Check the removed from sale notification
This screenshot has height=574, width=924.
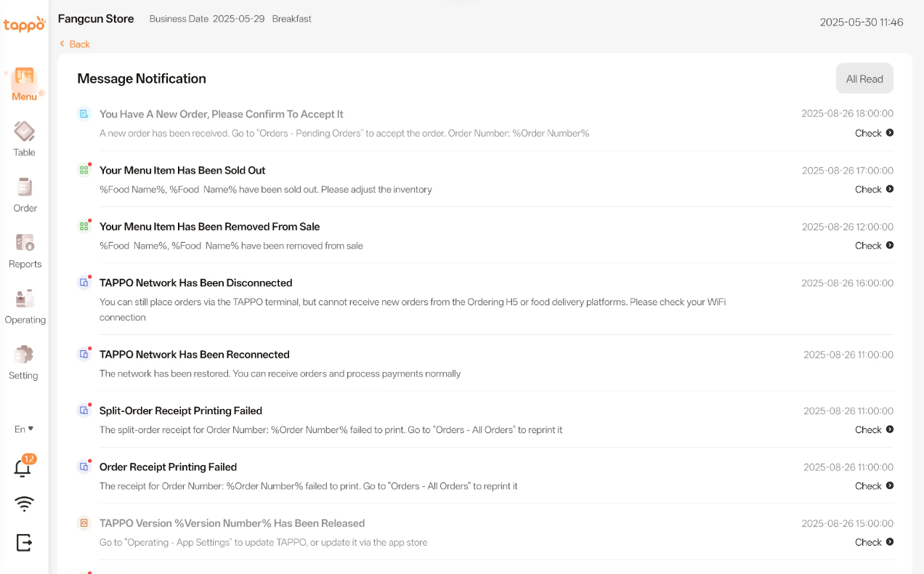pos(874,246)
